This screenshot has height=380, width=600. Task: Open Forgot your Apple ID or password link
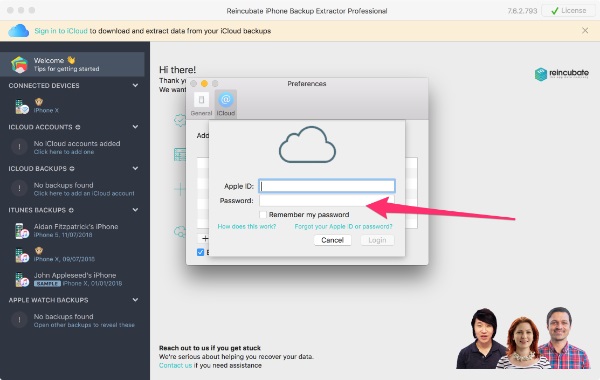[x=343, y=227]
